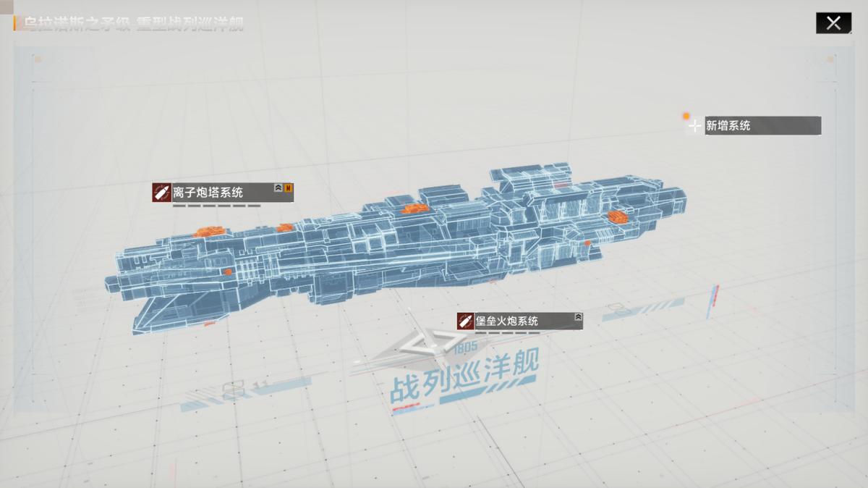The image size is (868, 488).
Task: Expand the 堡垒火炮系统 double-chevron arrow
Action: 578,317
